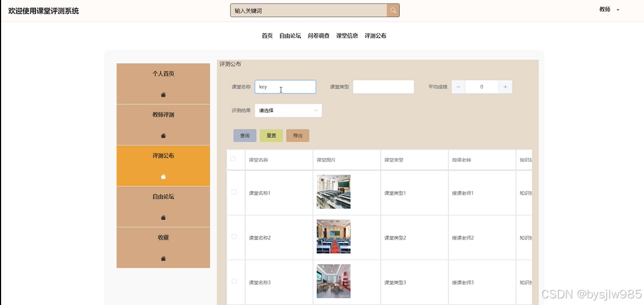This screenshot has width=644, height=305.
Task: Select 收藏 in the sidebar
Action: coord(163,248)
